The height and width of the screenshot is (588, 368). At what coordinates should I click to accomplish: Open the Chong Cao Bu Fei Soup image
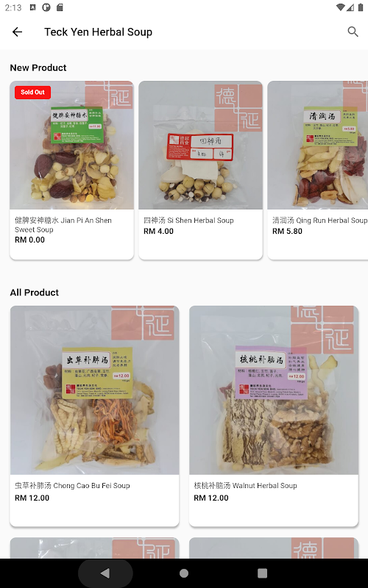tap(95, 390)
